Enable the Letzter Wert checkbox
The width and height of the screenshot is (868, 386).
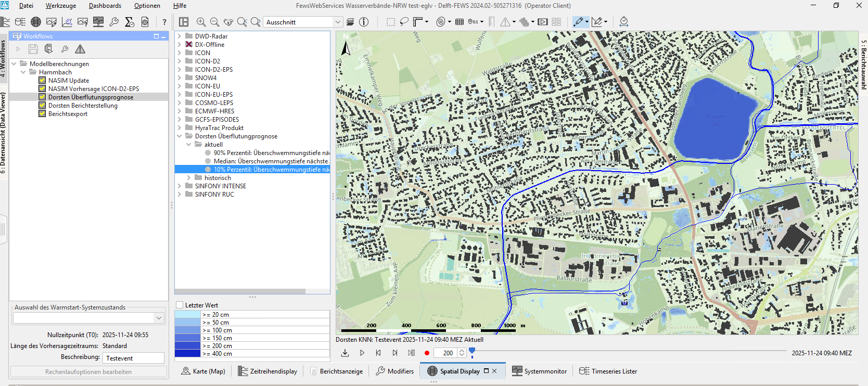(x=180, y=305)
